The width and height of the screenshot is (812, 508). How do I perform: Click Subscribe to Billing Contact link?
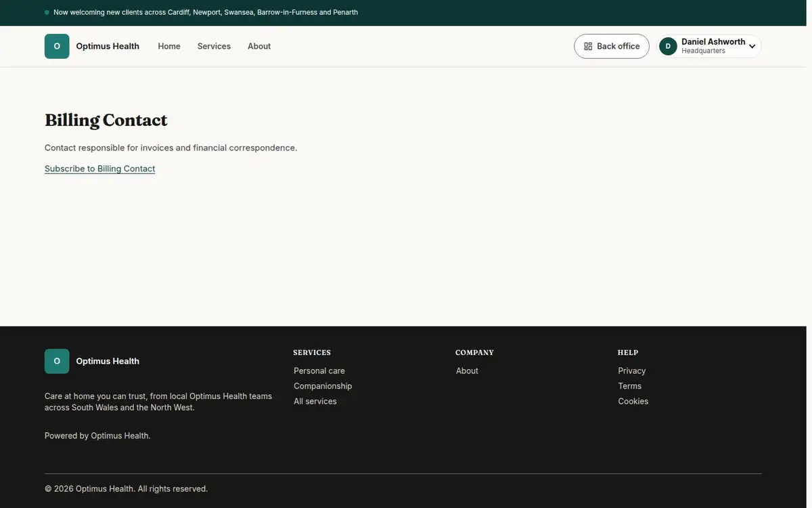click(100, 169)
